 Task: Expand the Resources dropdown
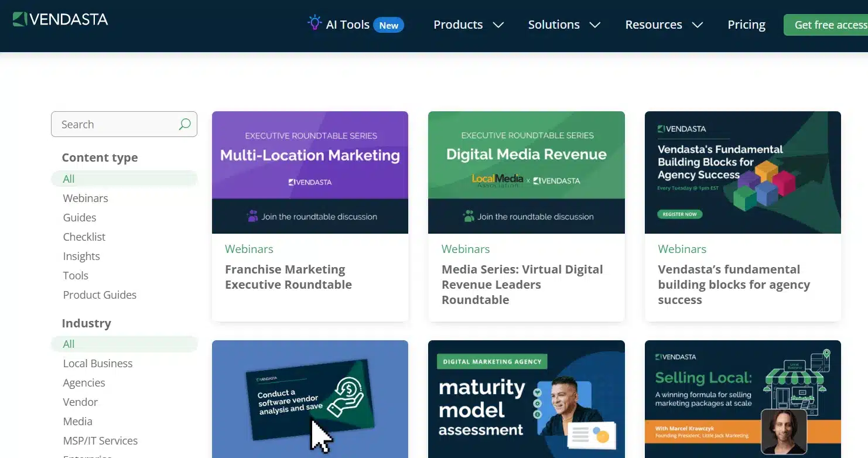[x=664, y=25]
